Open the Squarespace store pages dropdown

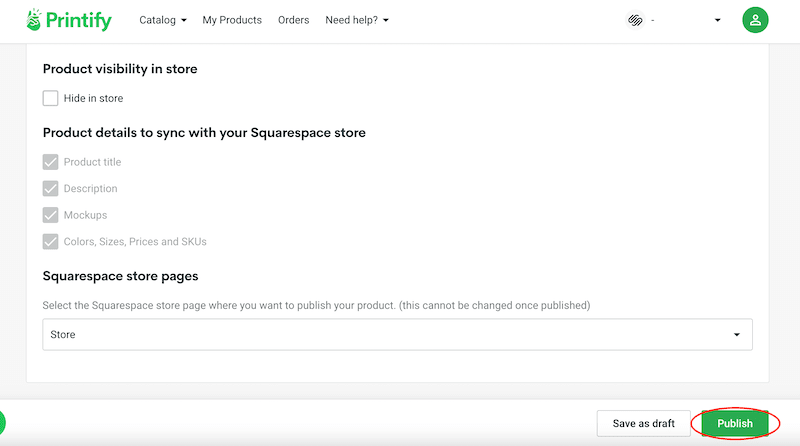tap(397, 334)
